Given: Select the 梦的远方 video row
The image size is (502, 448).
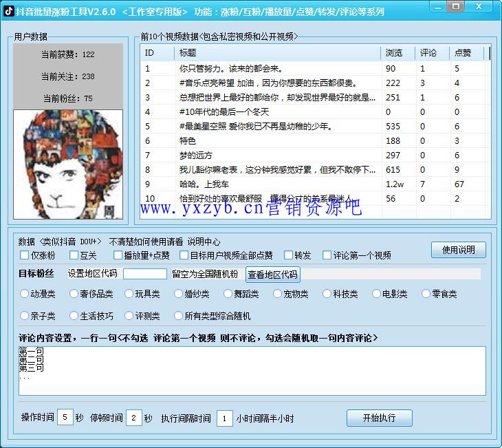Looking at the screenshot, I should pyautogui.click(x=316, y=155).
